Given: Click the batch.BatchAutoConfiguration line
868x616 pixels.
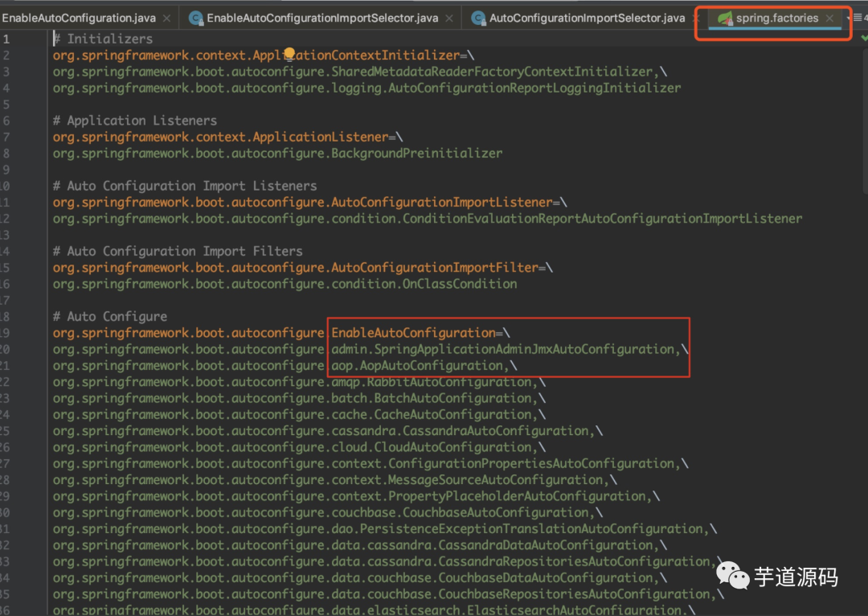Looking at the screenshot, I should point(300,398).
